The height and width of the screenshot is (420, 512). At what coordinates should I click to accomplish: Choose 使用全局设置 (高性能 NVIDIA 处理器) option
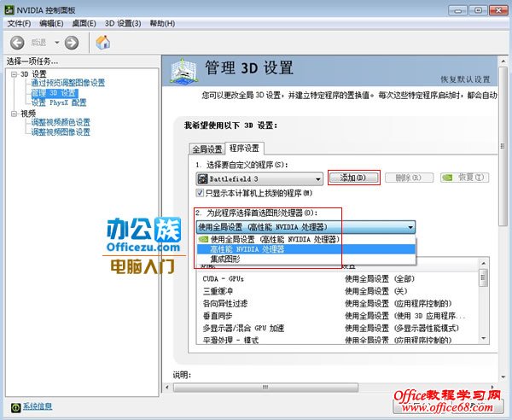pyautogui.click(x=306, y=239)
